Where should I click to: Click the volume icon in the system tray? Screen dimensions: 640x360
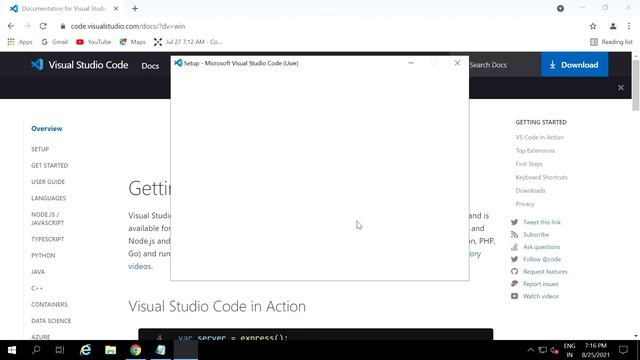coord(554,350)
